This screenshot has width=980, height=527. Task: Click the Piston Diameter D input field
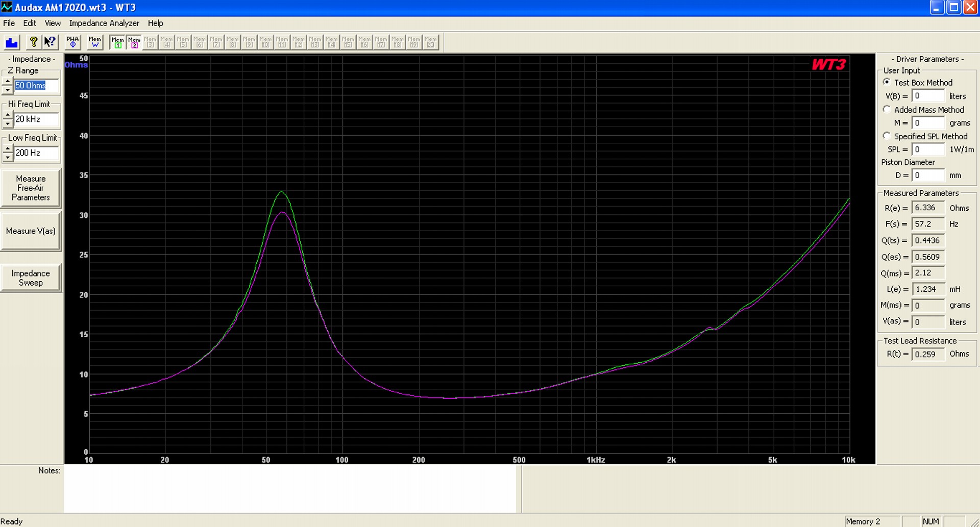tap(928, 175)
